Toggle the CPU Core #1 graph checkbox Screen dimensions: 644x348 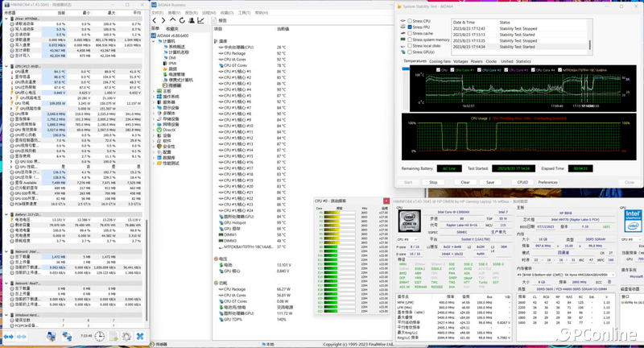point(452,70)
